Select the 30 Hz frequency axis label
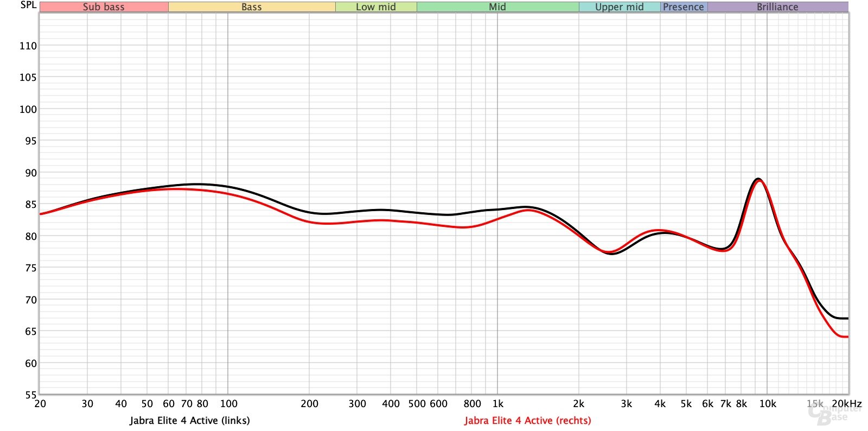 coord(87,403)
